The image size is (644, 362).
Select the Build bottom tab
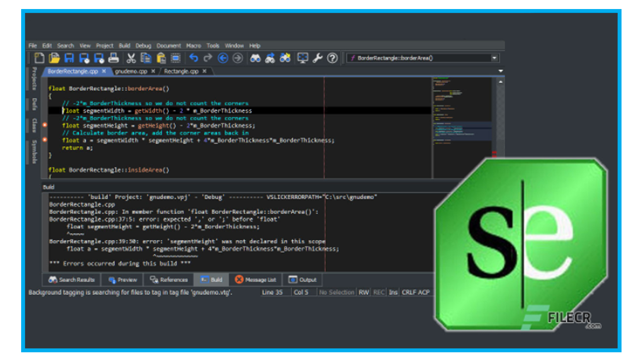point(211,280)
